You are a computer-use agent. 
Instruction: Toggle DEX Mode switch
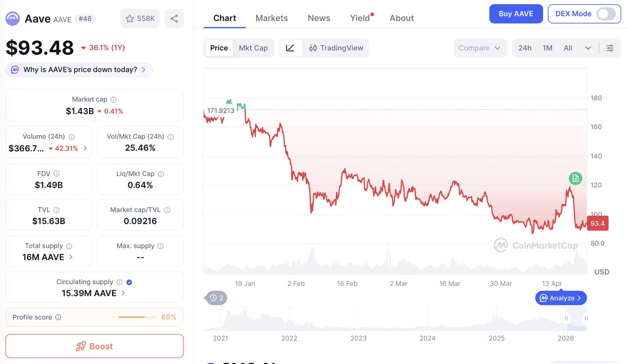[606, 14]
